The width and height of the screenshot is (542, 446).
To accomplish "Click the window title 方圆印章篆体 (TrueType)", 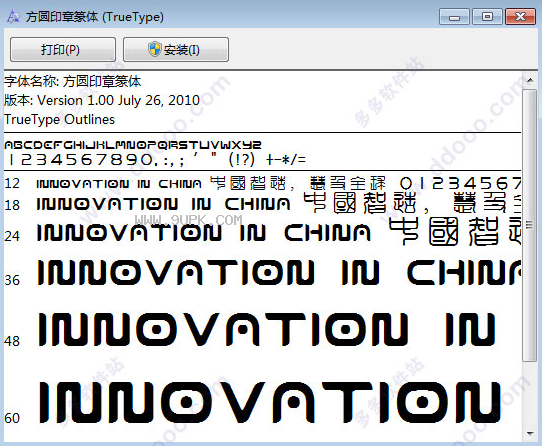I will pyautogui.click(x=95, y=17).
